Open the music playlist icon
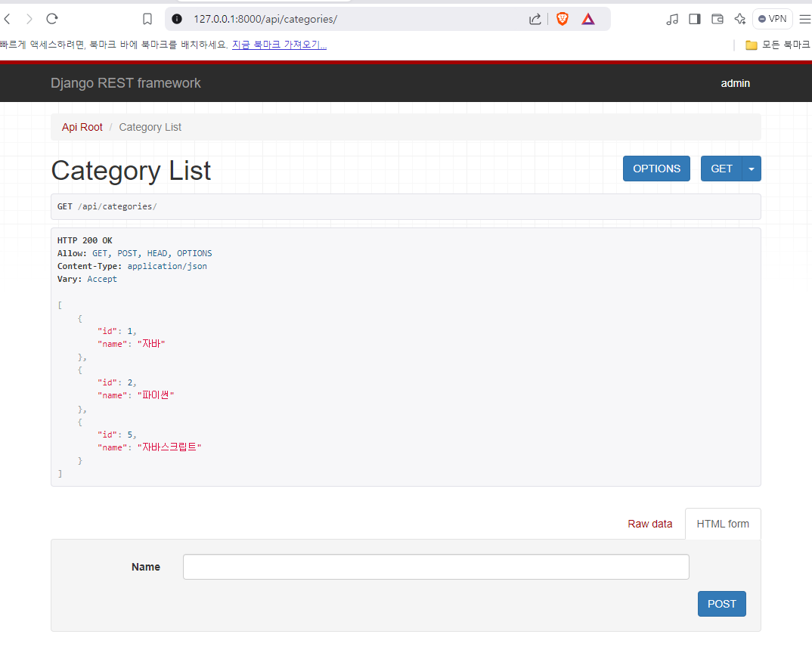 click(x=672, y=19)
